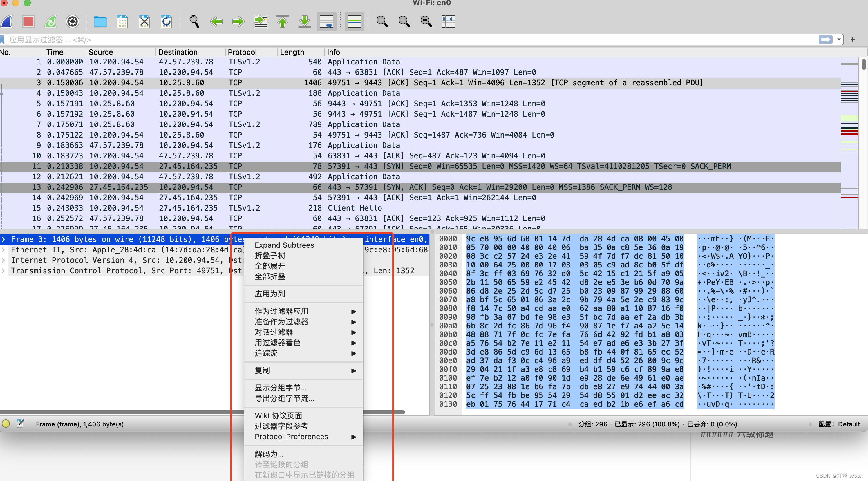The height and width of the screenshot is (481, 868).
Task: Select packet 15 Client Hello row
Action: click(420, 208)
